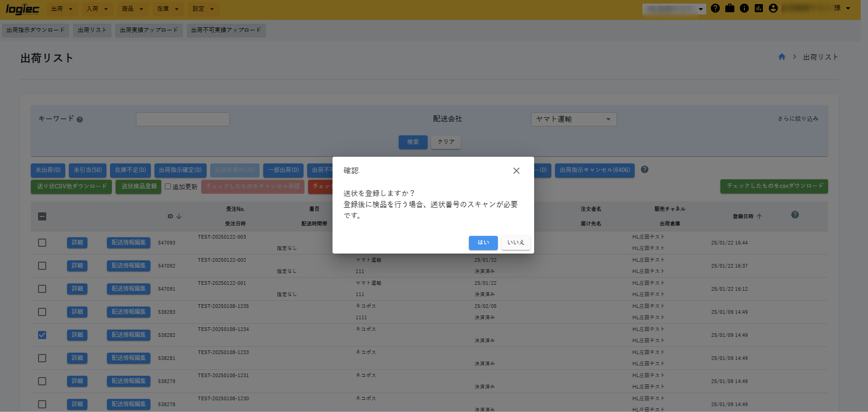Check the row for ID 538283
868x412 pixels.
[x=42, y=312]
